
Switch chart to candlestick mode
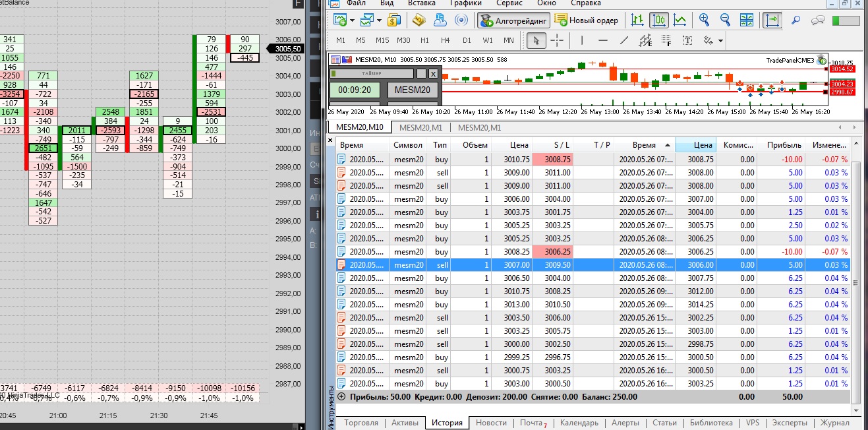tap(658, 20)
